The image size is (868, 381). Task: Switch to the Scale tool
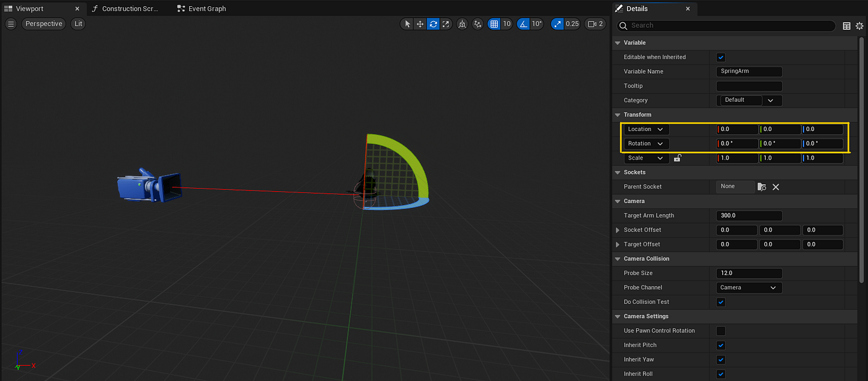point(446,24)
